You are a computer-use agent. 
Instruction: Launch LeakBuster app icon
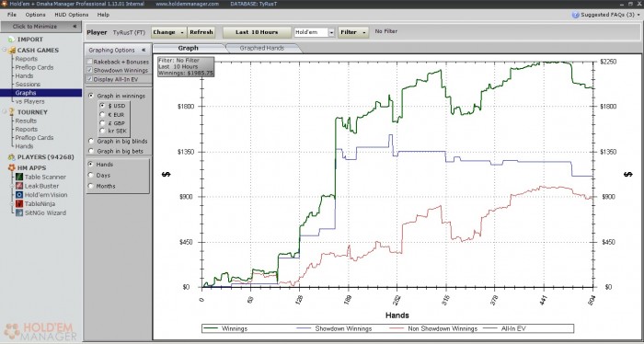pos(19,186)
